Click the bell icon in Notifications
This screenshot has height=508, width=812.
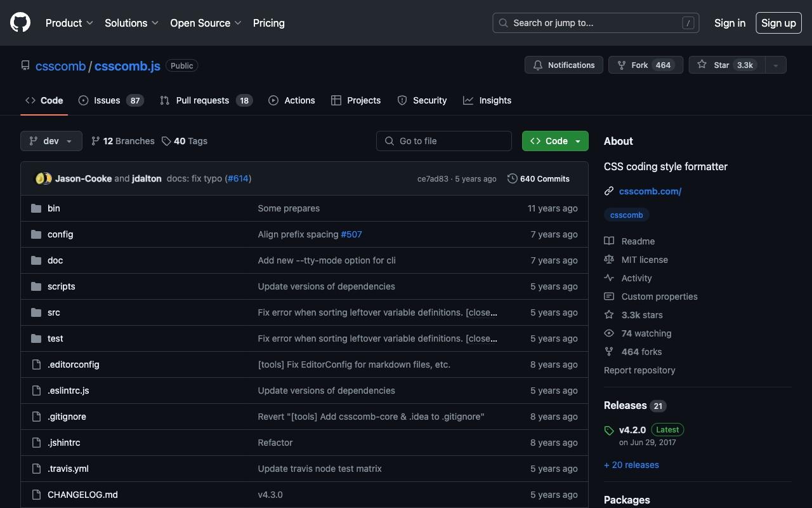tap(538, 65)
